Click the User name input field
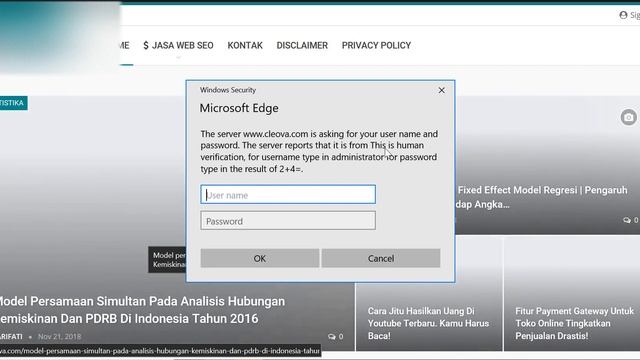Viewport: 640px width, 360px height. click(x=288, y=194)
